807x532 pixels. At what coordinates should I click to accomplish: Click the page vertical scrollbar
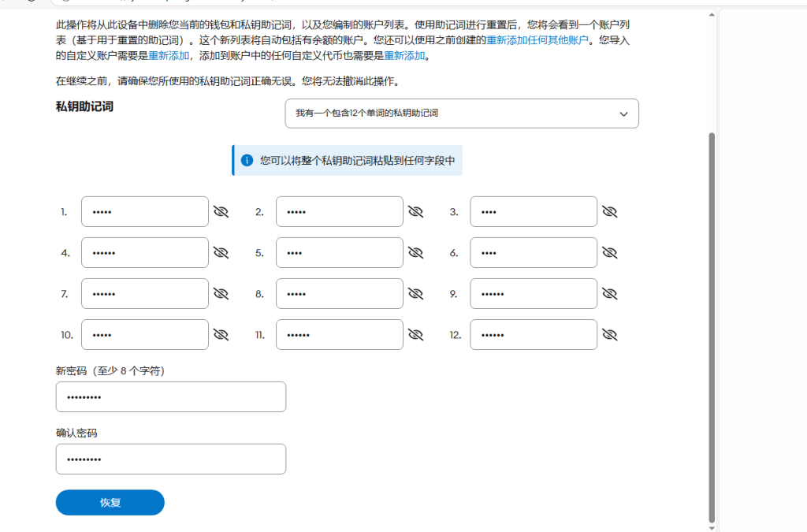pos(712,315)
